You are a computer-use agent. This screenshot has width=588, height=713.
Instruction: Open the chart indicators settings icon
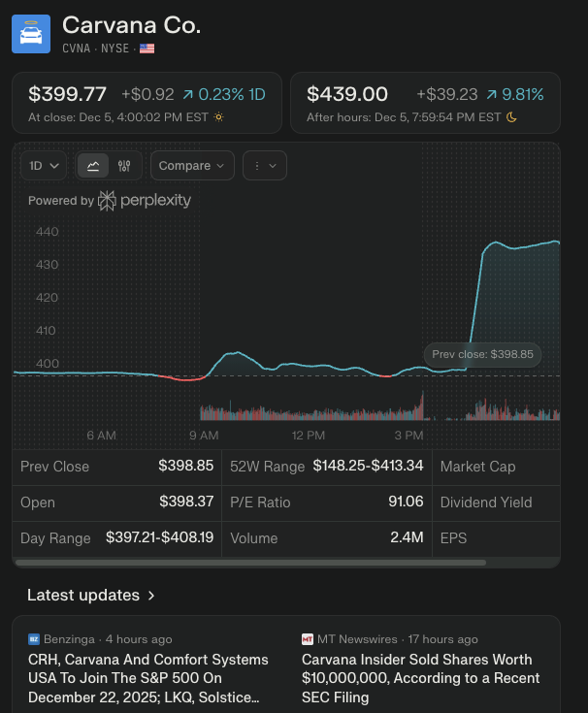click(124, 166)
